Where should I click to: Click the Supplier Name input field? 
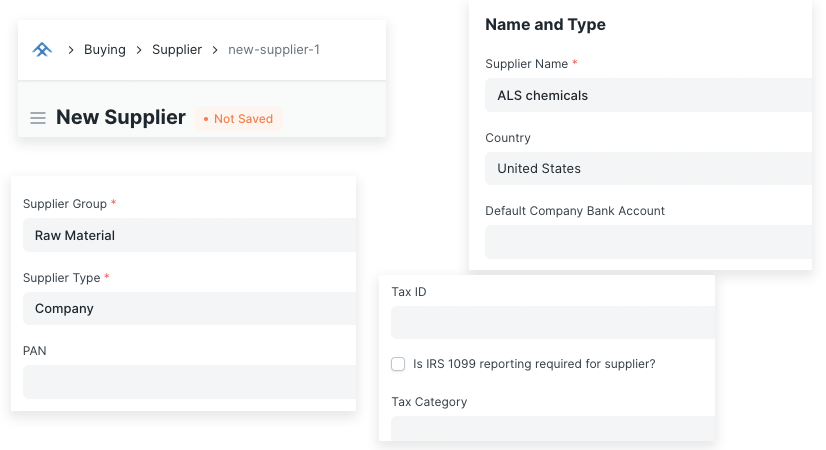647,96
